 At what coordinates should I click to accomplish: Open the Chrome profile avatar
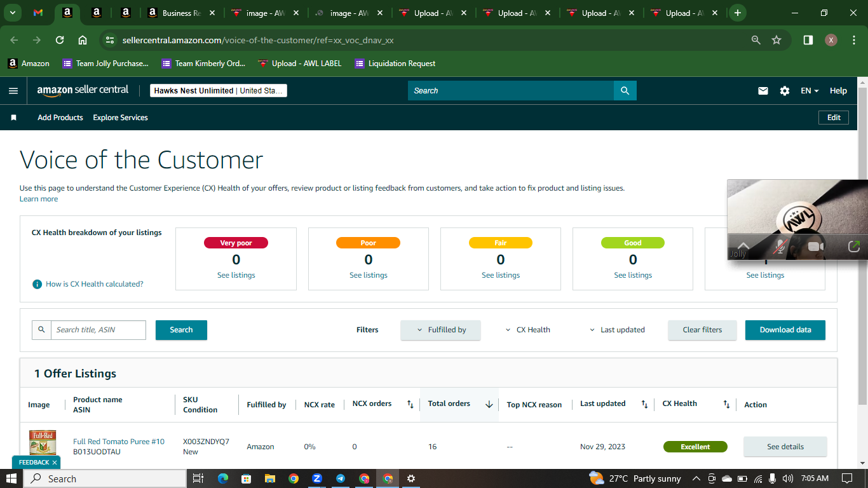tap(831, 40)
